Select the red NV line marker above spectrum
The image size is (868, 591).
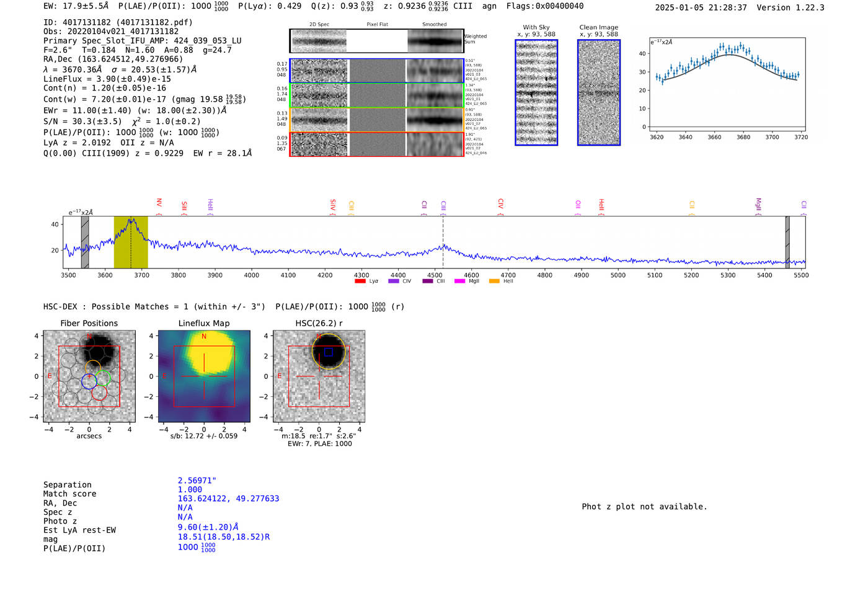point(159,206)
